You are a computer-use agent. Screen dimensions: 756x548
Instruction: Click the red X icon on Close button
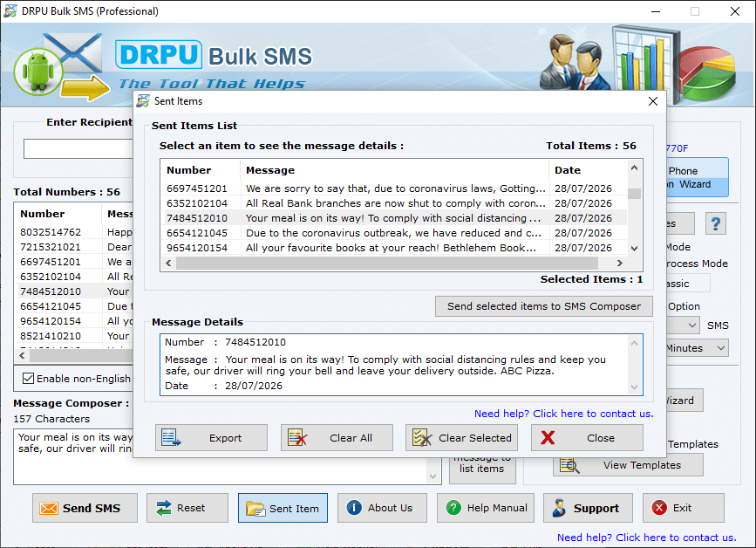(548, 437)
